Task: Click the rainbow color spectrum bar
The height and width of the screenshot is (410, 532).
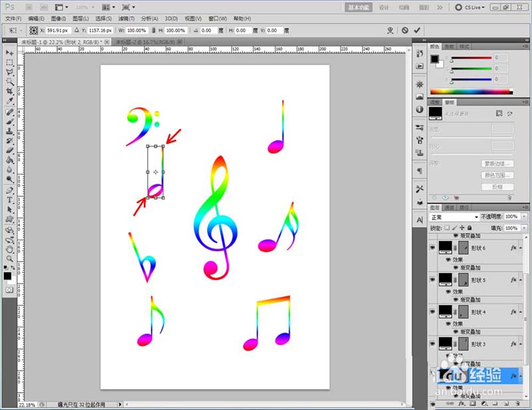Action: tap(471, 91)
